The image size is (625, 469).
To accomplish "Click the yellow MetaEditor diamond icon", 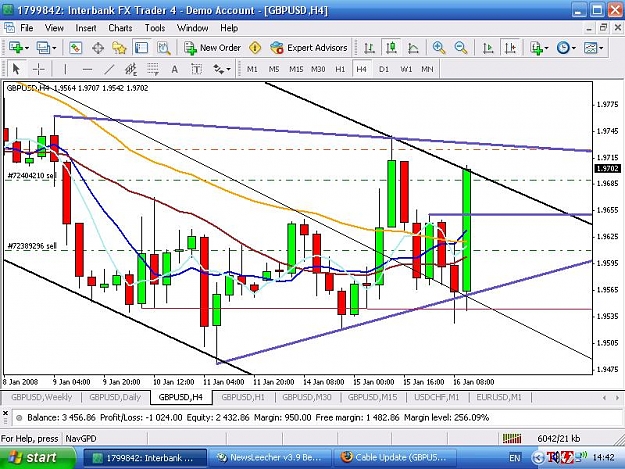I will 255,48.
